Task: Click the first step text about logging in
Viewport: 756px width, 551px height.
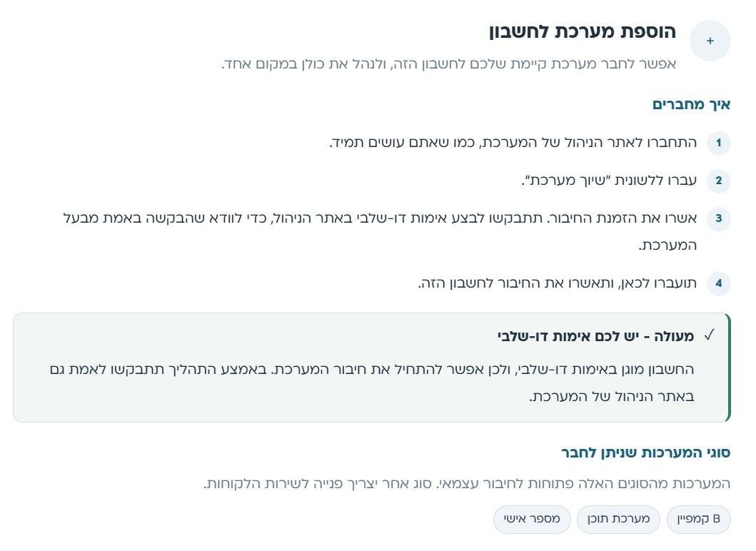Action: pyautogui.click(x=513, y=143)
